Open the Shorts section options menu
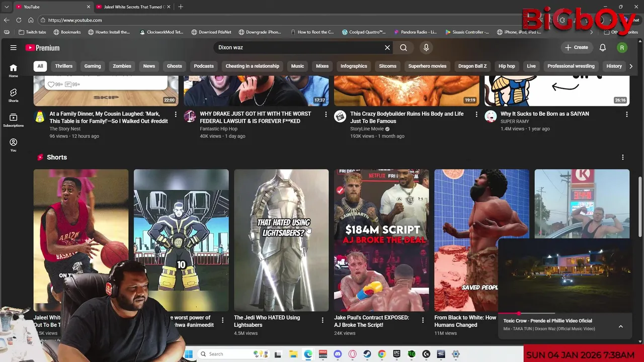Screen dimensions: 644x362 [623, 157]
